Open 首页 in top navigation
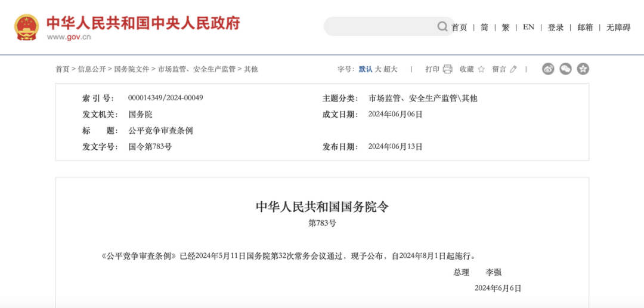This screenshot has height=308, width=644. point(459,27)
